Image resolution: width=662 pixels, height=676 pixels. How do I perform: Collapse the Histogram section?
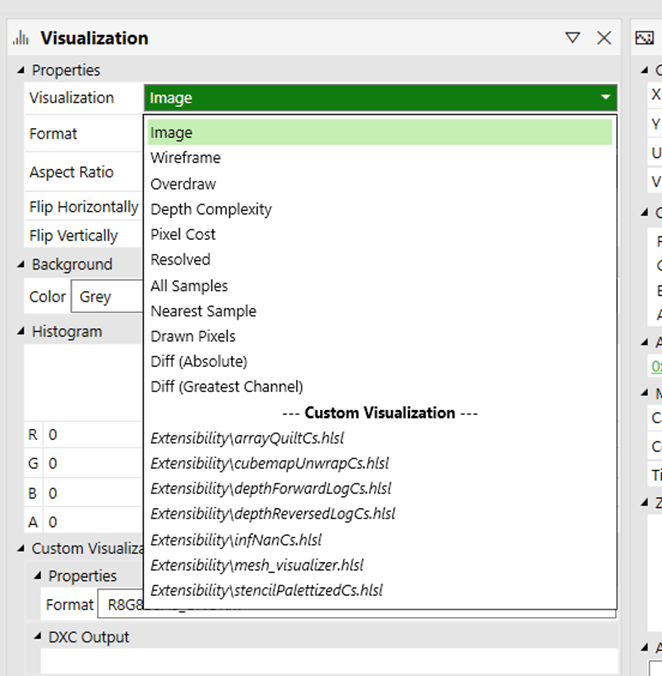click(x=21, y=331)
